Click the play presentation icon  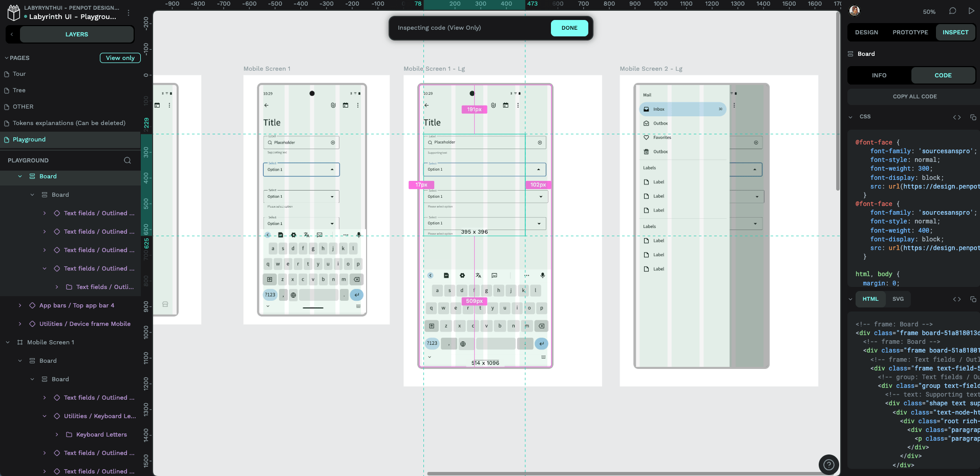971,11
